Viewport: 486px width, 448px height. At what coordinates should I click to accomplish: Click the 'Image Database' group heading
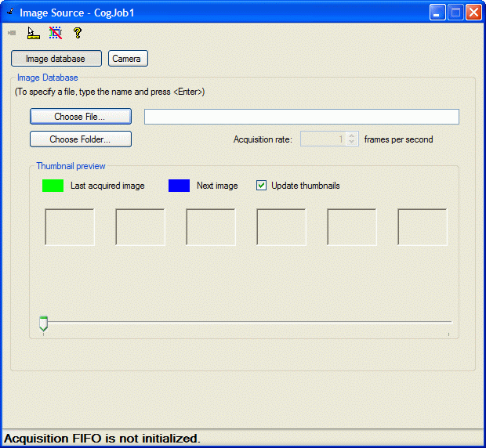tap(47, 78)
